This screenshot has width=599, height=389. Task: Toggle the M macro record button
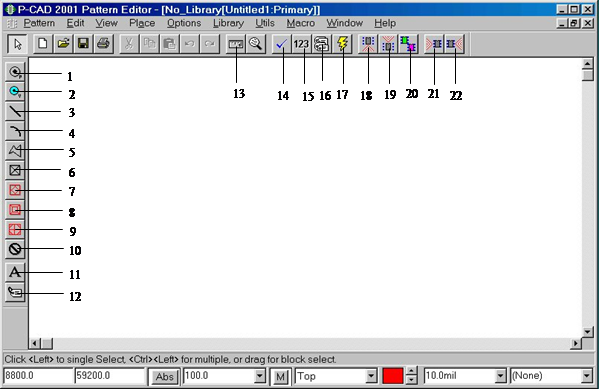tap(280, 377)
